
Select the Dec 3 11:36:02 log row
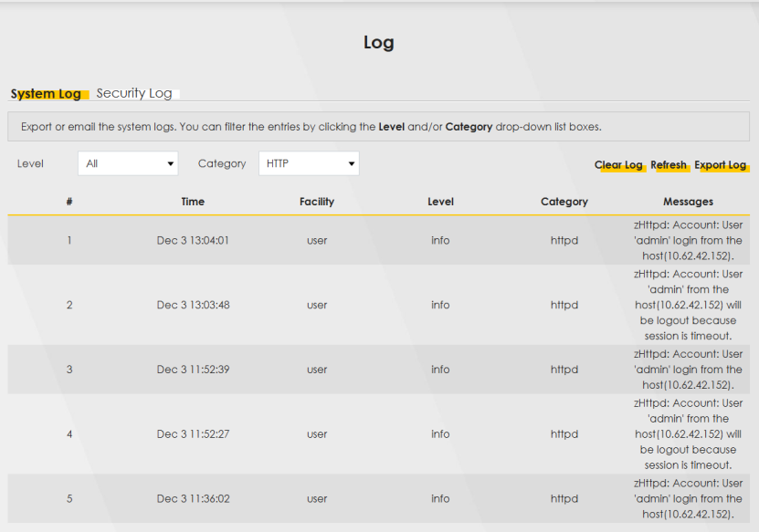point(193,499)
